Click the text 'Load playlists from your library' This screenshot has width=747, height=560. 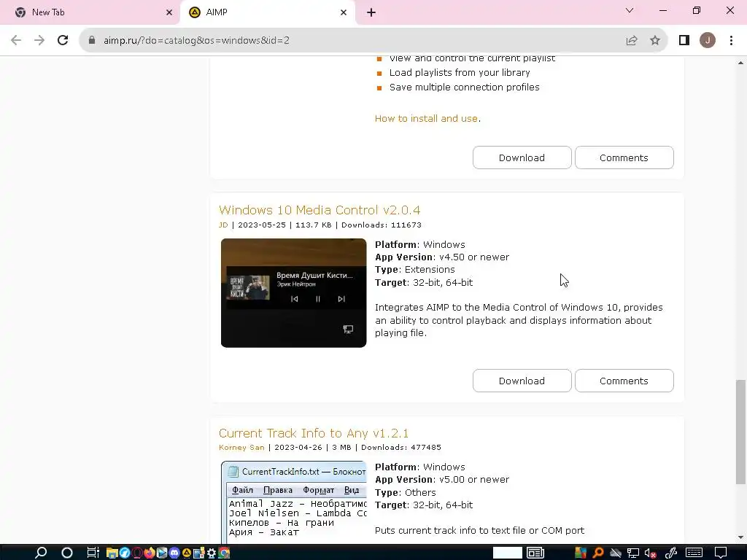coord(460,72)
